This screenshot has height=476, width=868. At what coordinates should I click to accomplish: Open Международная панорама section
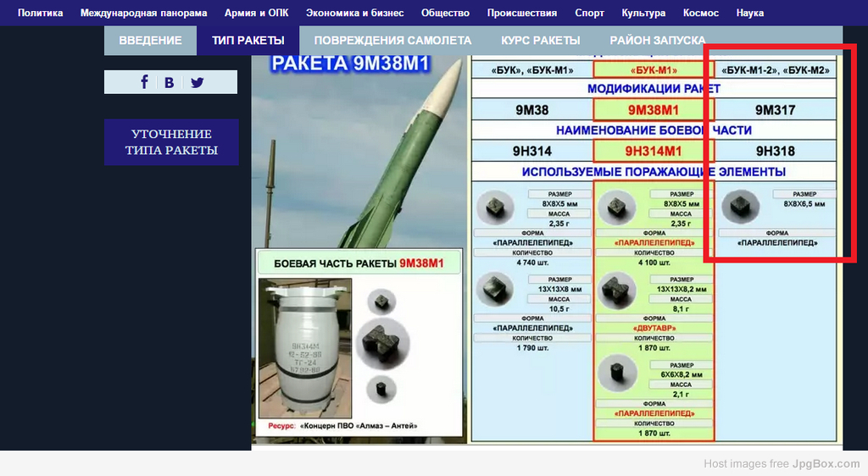(x=143, y=13)
